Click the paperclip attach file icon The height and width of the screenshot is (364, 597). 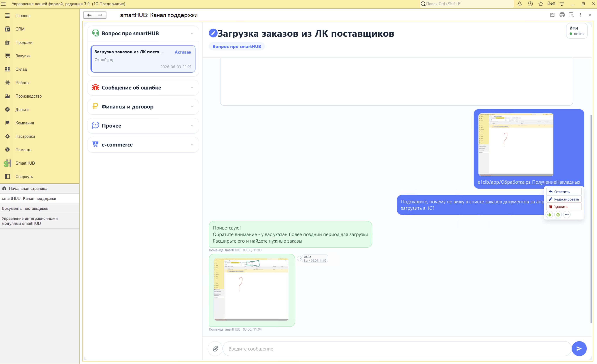pyautogui.click(x=215, y=349)
